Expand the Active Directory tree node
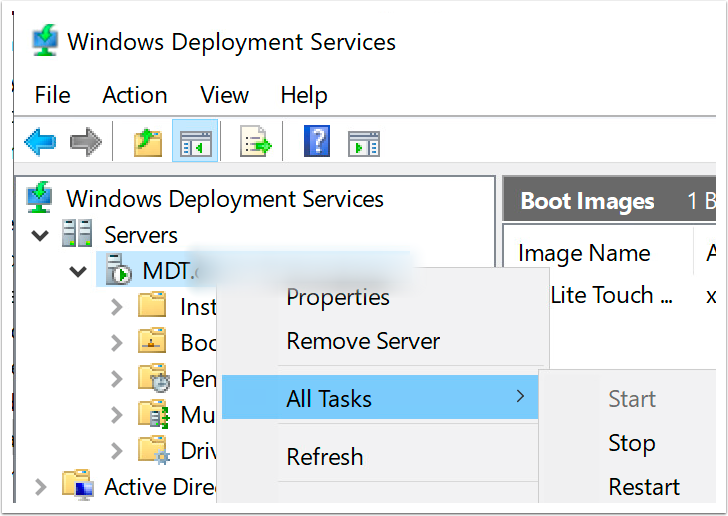 [x=40, y=487]
